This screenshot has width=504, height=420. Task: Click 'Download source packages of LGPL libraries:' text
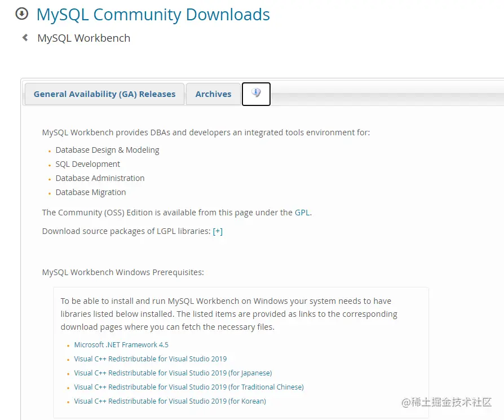tap(126, 231)
